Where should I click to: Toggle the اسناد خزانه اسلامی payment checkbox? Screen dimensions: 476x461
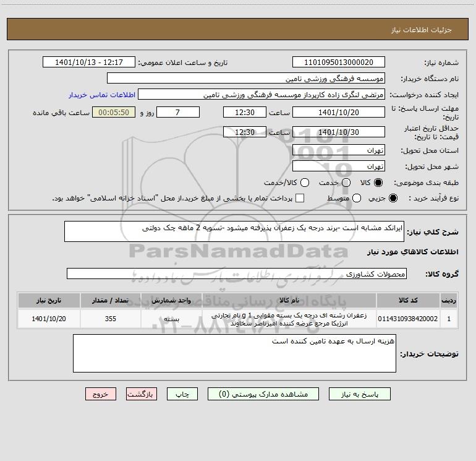tap(300, 198)
